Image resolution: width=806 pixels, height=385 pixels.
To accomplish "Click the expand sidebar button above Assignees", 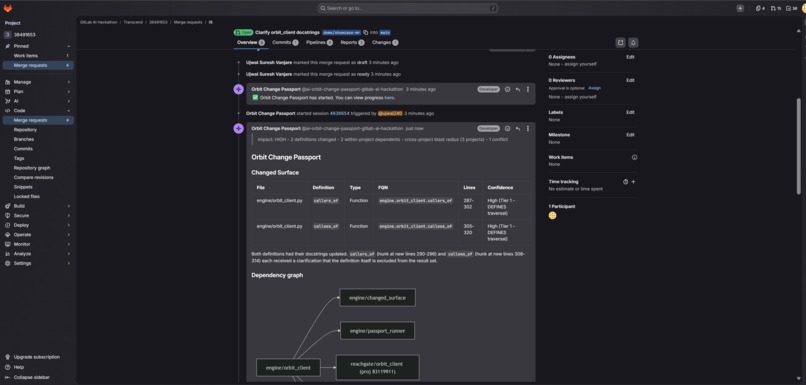I will [620, 43].
